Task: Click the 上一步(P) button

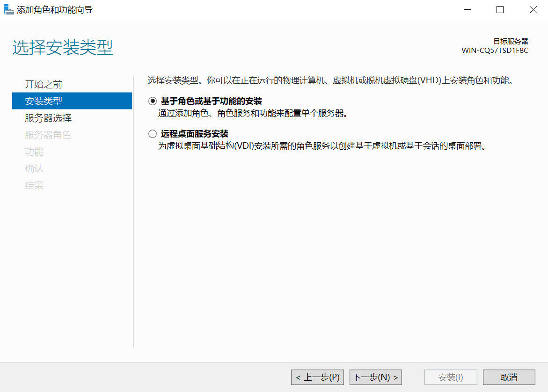Action: 317,377
